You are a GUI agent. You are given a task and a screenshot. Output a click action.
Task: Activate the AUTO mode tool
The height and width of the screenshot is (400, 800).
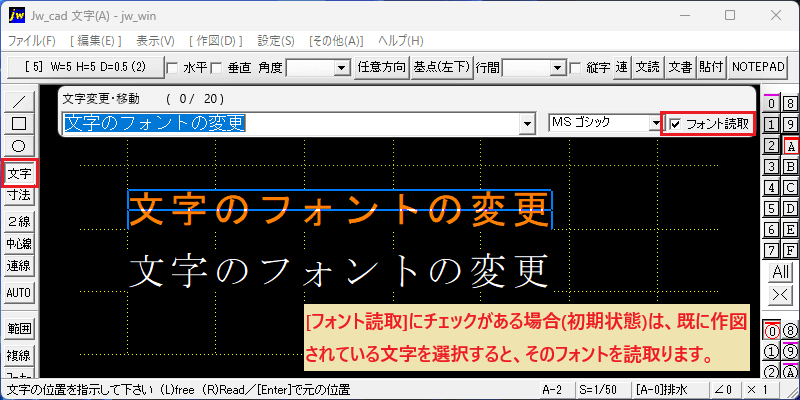pos(19,293)
